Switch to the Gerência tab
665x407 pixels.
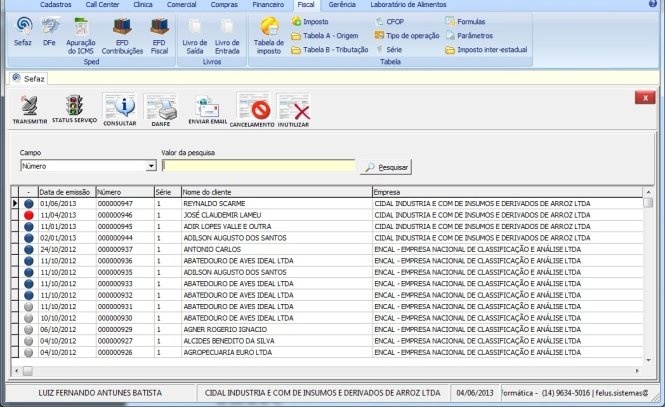click(x=342, y=5)
